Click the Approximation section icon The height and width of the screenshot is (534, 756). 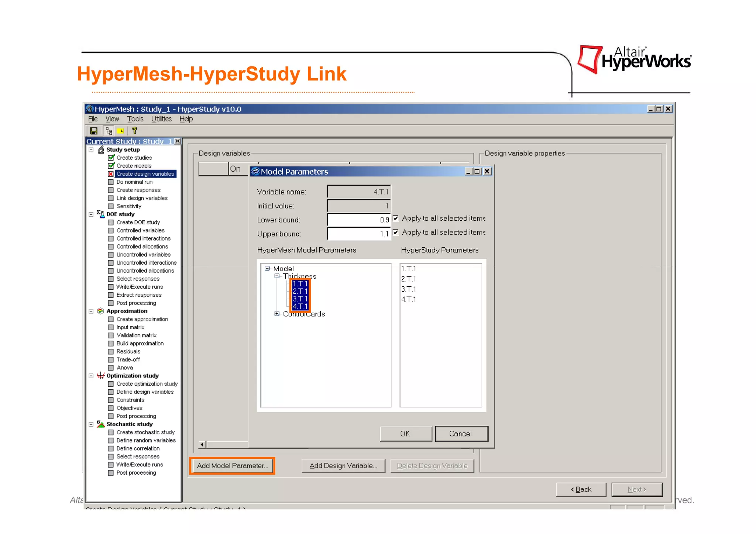[100, 311]
